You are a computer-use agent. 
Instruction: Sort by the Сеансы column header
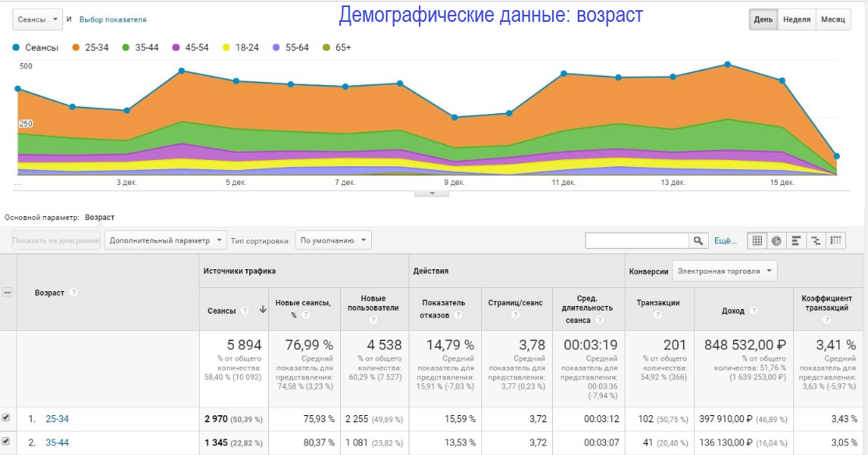221,311
